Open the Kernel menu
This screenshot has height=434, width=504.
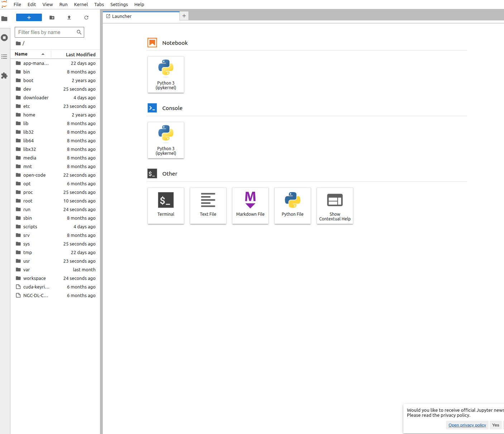point(81,4)
